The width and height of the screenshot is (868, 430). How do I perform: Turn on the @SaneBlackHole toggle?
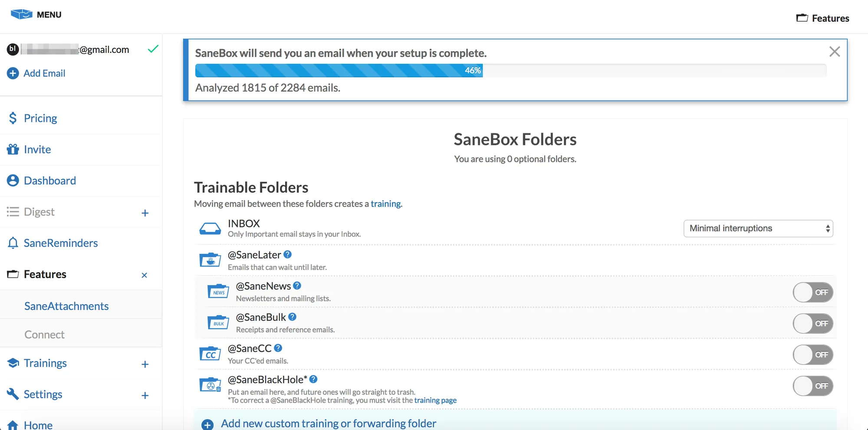tap(813, 386)
